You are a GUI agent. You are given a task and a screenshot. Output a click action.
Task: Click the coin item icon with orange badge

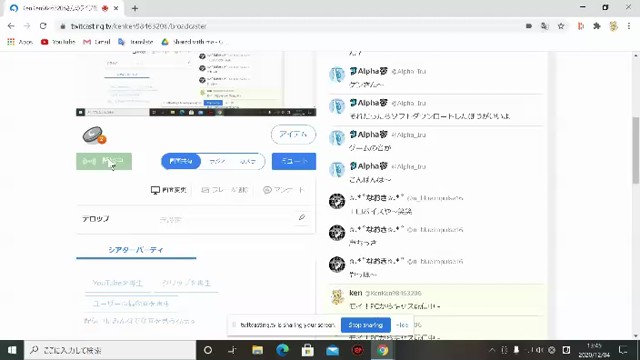point(94,136)
